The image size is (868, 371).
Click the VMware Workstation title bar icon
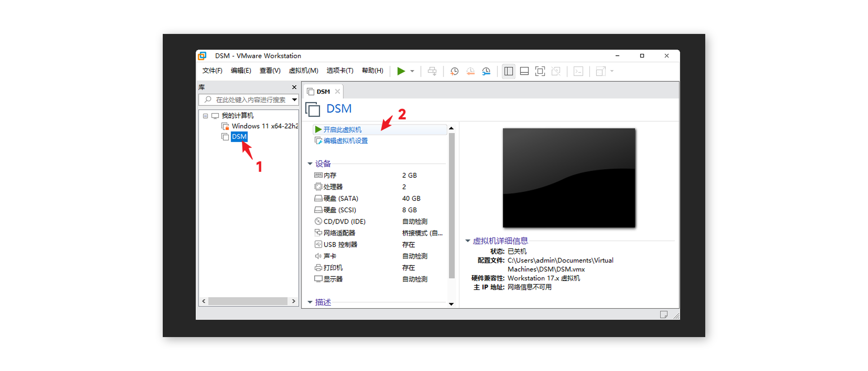tap(202, 56)
